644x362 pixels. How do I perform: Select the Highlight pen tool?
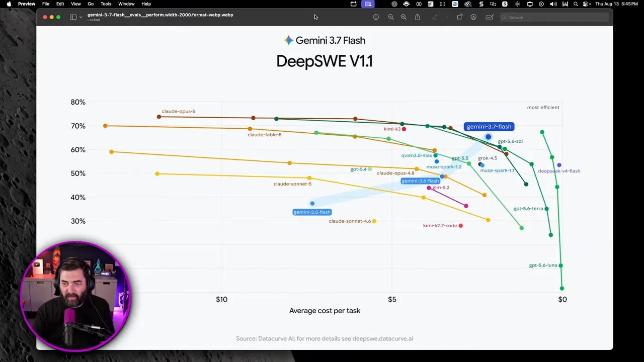(435, 17)
